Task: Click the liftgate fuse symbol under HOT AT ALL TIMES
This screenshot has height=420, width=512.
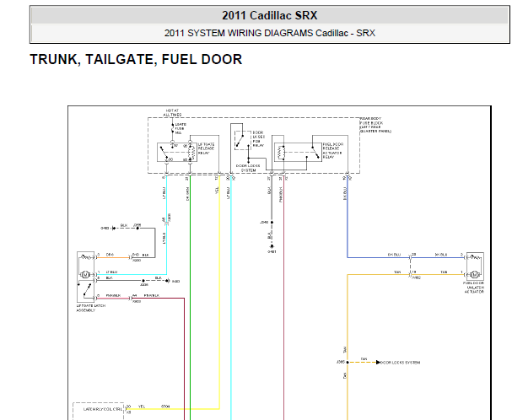Action: click(x=172, y=128)
